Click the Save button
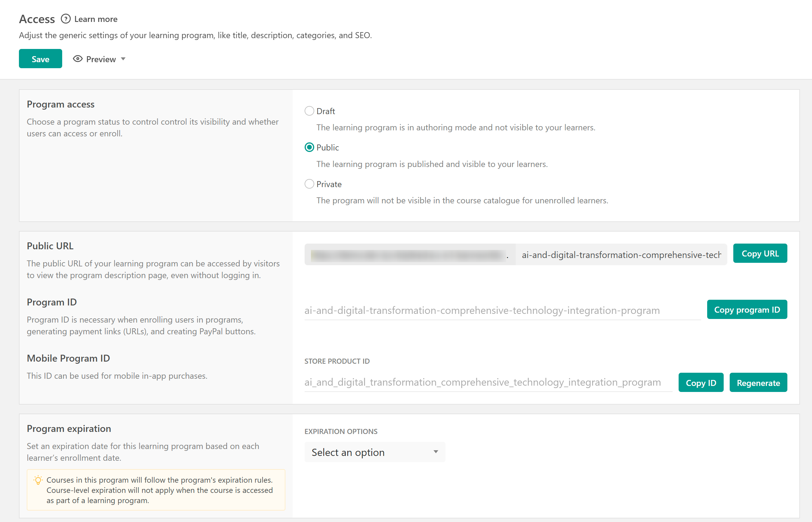This screenshot has width=812, height=522. (x=40, y=59)
